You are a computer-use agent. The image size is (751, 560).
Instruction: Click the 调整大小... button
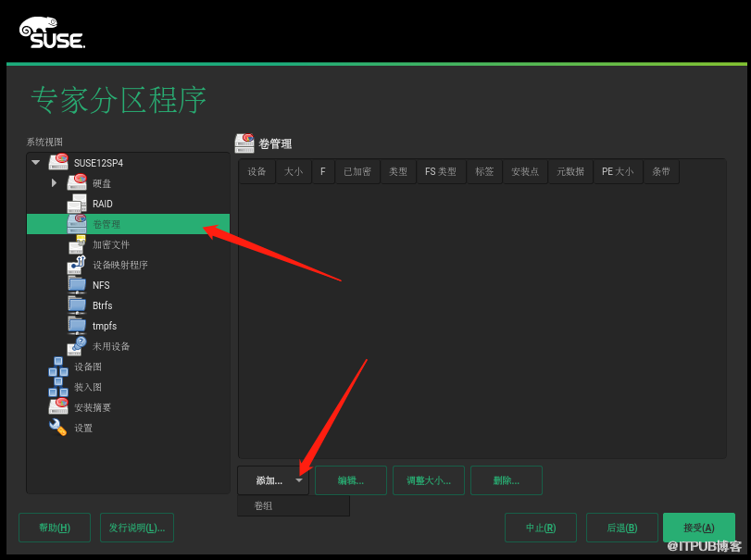pos(429,480)
